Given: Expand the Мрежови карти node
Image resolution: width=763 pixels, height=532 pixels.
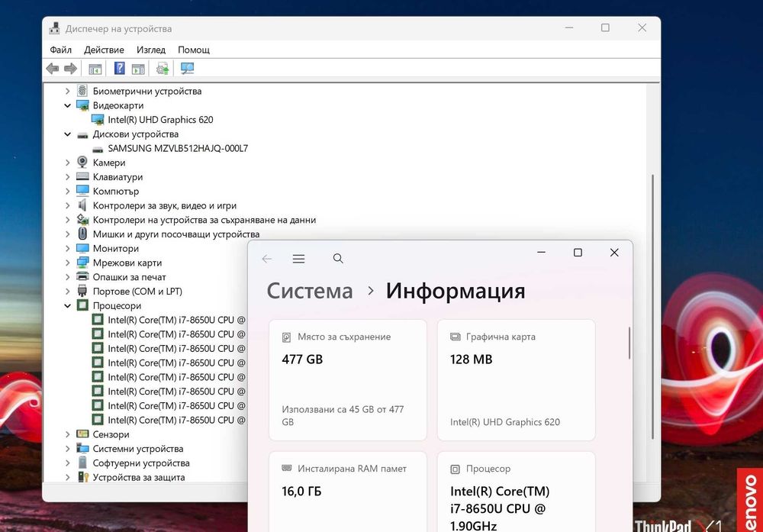Looking at the screenshot, I should pyautogui.click(x=68, y=263).
